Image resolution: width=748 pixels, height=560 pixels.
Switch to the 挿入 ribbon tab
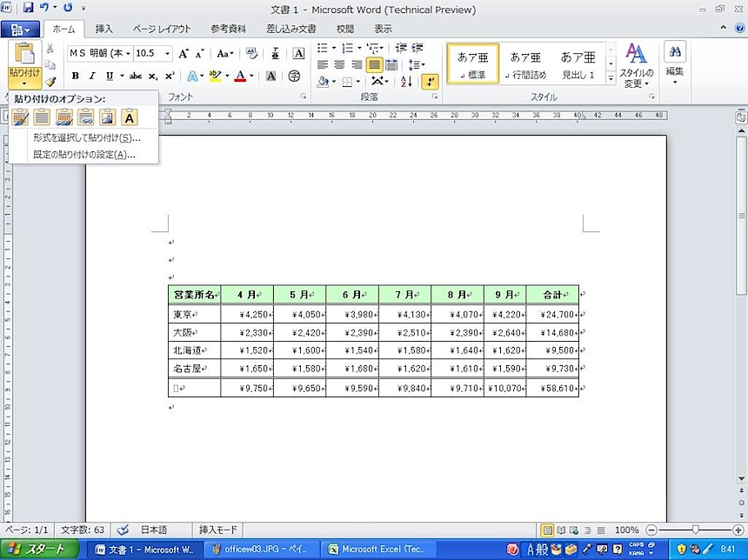(104, 29)
